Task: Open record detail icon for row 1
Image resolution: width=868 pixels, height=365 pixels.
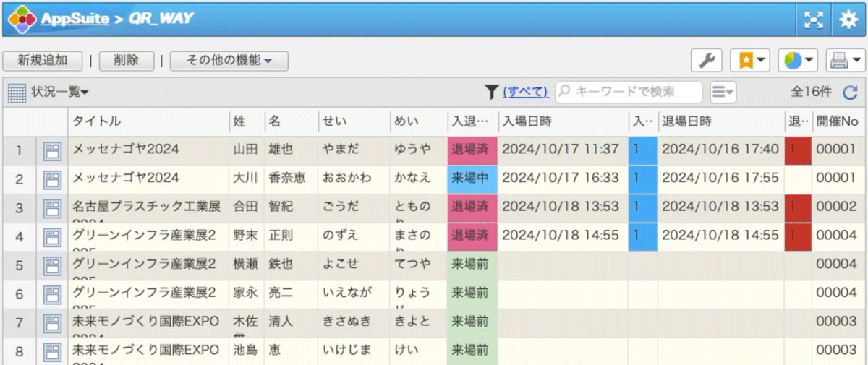Action: (x=52, y=150)
